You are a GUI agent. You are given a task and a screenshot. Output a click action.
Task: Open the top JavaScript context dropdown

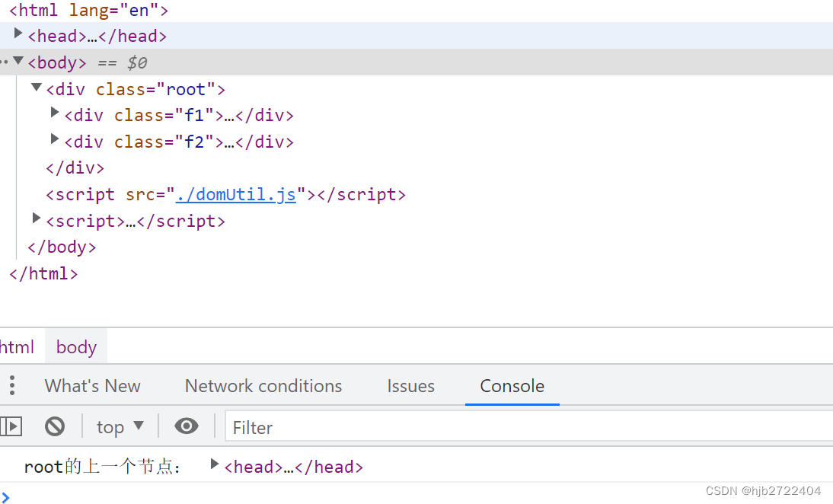[x=120, y=427]
